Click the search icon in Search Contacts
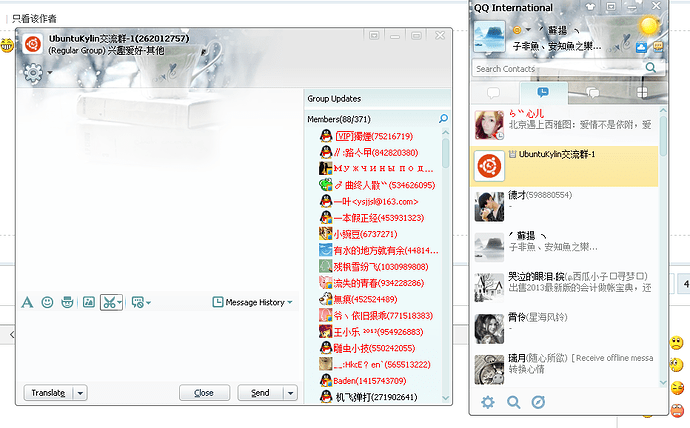The width and height of the screenshot is (690, 428). coord(650,68)
